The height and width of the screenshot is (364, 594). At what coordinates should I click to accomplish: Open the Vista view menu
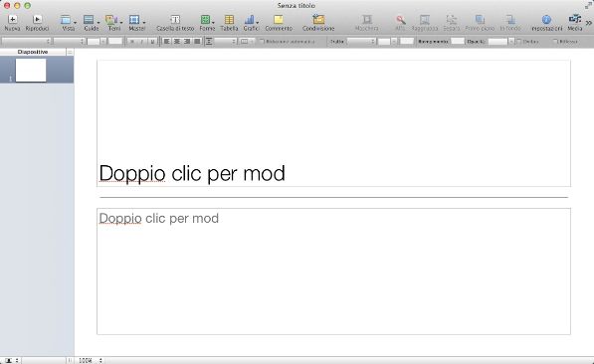68,22
